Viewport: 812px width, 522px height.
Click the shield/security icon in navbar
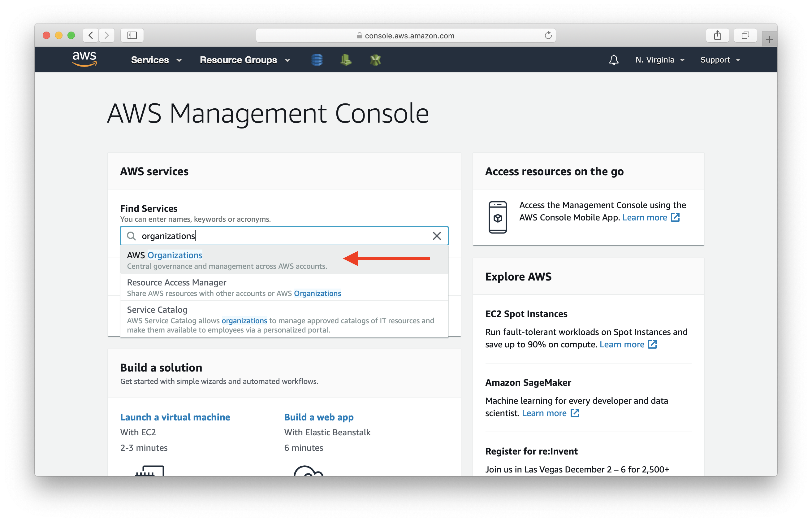[375, 59]
